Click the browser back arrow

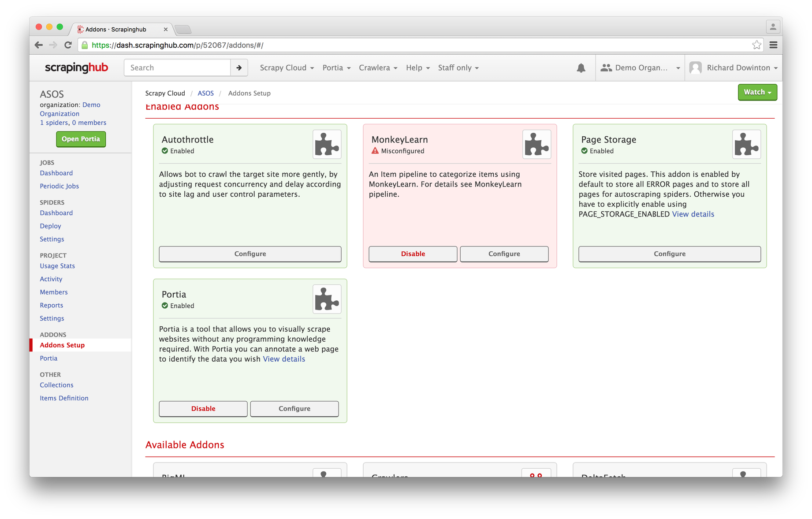click(x=39, y=45)
